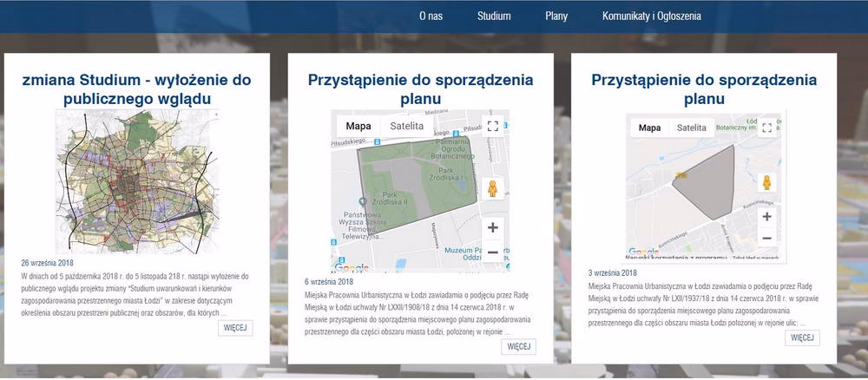Open the O nas menu item

[431, 16]
